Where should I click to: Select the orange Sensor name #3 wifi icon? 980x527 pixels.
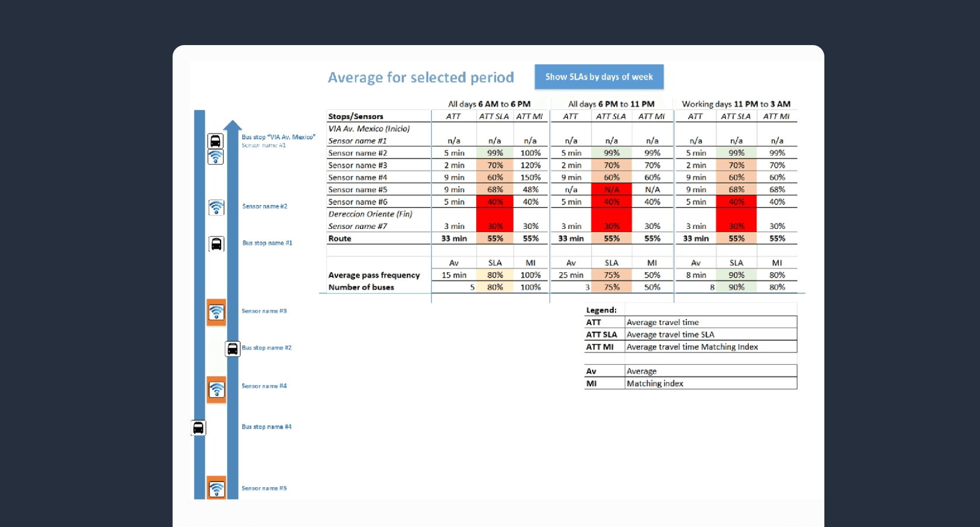click(x=216, y=312)
